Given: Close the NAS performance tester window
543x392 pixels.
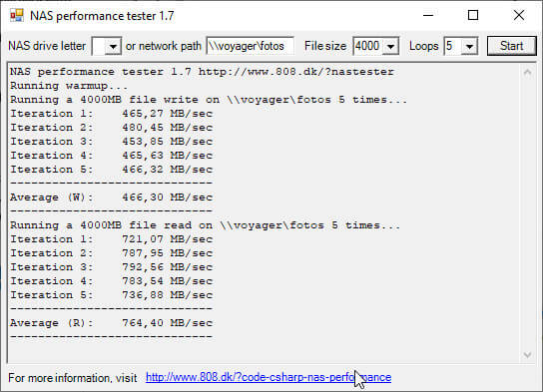Looking at the screenshot, I should (519, 15).
